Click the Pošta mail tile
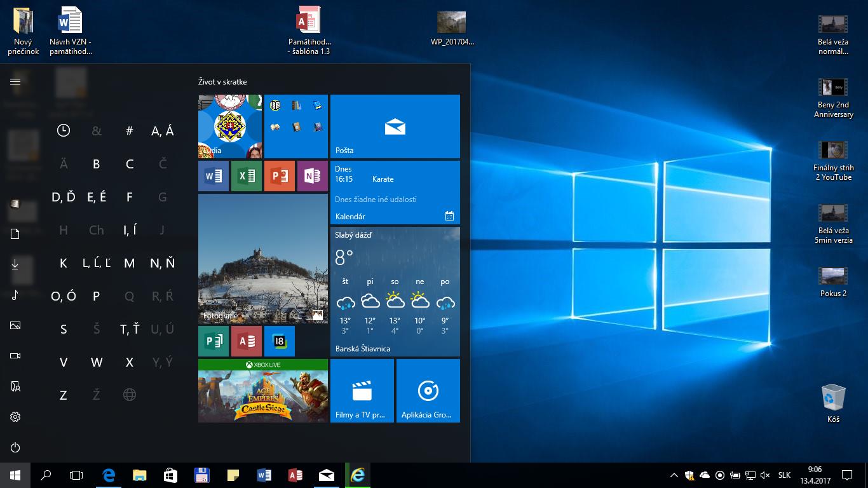The image size is (868, 488). coord(395,126)
